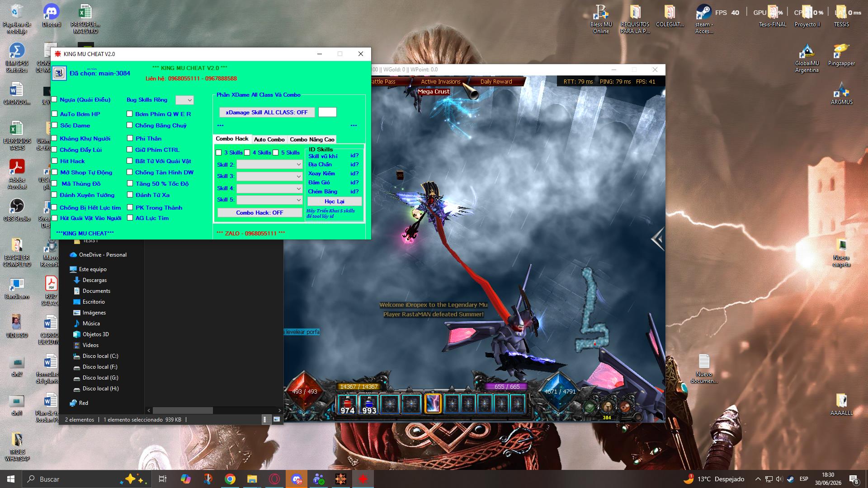
Task: Open Discord desktop shortcut
Action: tap(51, 16)
